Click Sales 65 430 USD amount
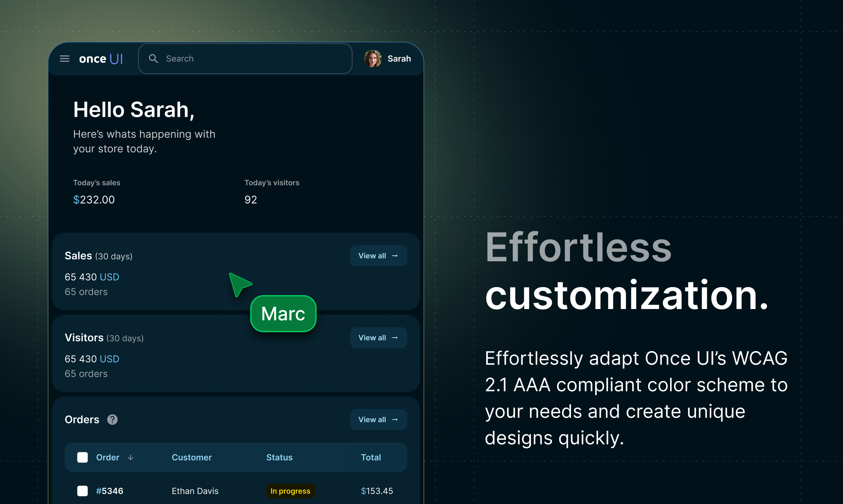Image resolution: width=843 pixels, height=504 pixels. point(92,277)
